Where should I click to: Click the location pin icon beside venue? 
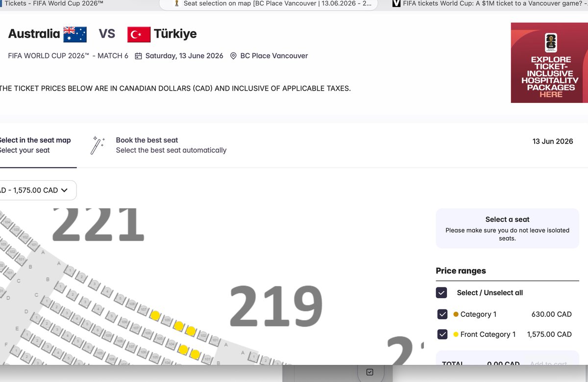[x=233, y=56]
